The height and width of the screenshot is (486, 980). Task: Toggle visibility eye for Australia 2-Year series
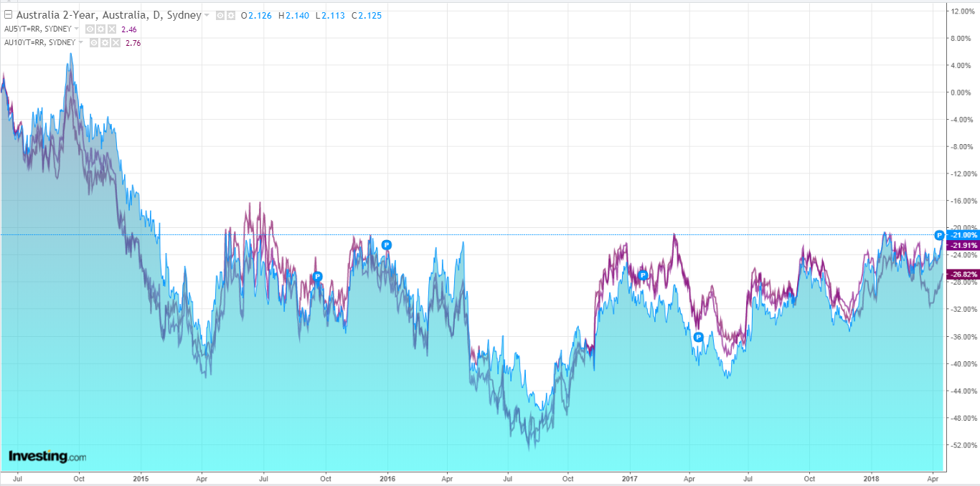pos(220,15)
